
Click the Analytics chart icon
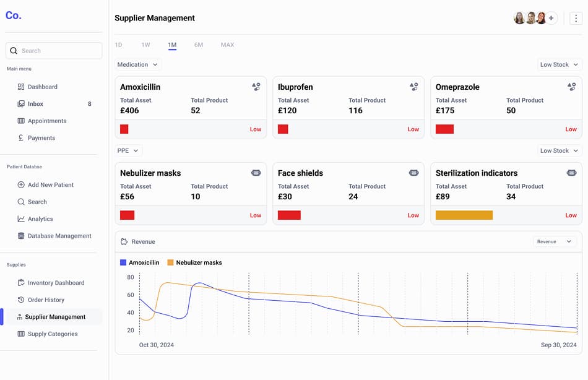[21, 219]
